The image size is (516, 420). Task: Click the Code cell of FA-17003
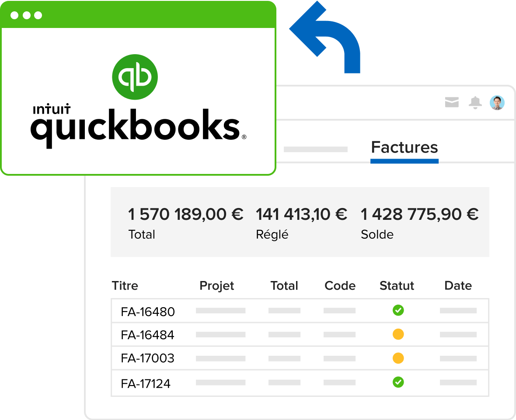[339, 358]
